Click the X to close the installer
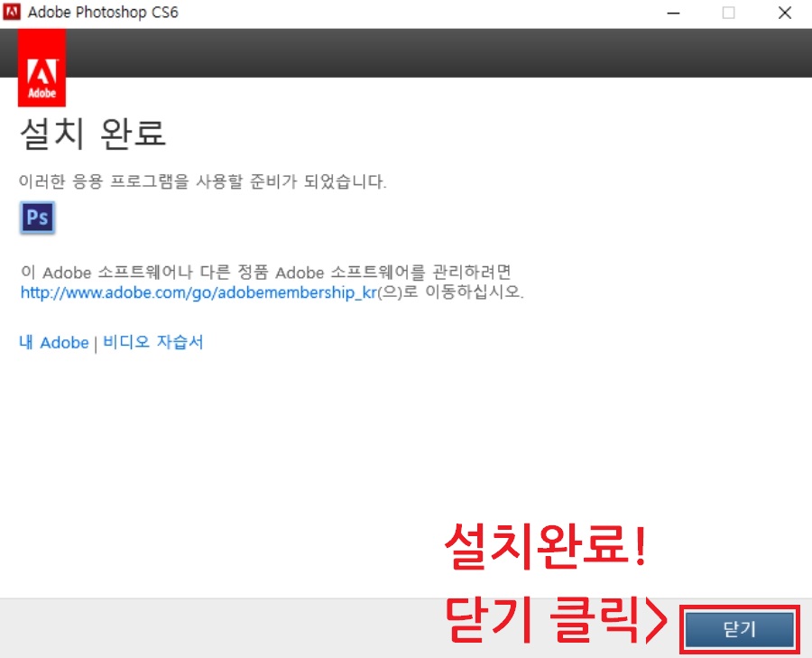The width and height of the screenshot is (812, 658). click(x=784, y=13)
